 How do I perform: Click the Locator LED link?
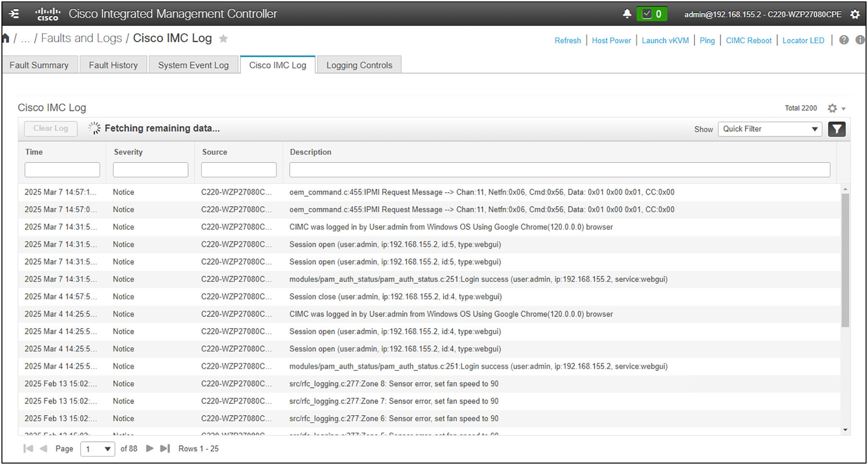[x=803, y=40]
